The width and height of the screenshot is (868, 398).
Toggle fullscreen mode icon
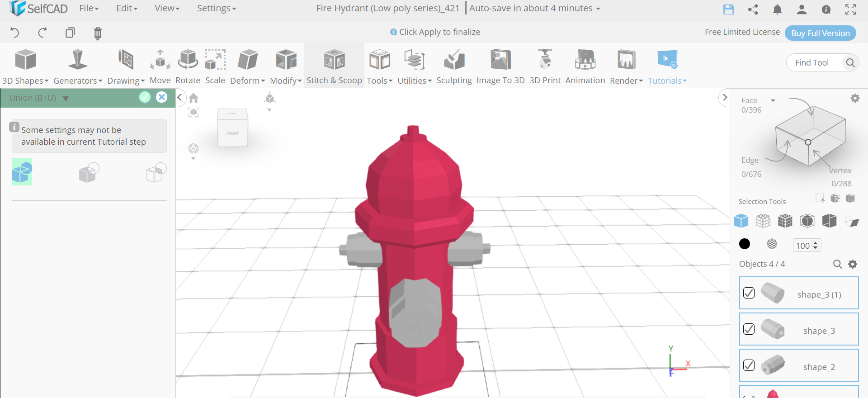click(850, 9)
